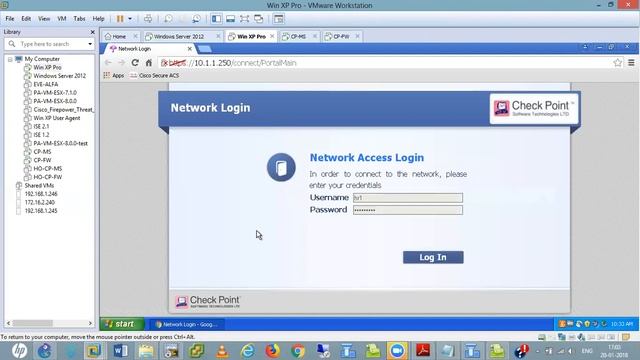Click Network Login taskbar button in XP
The width and height of the screenshot is (640, 360).
(x=186, y=324)
